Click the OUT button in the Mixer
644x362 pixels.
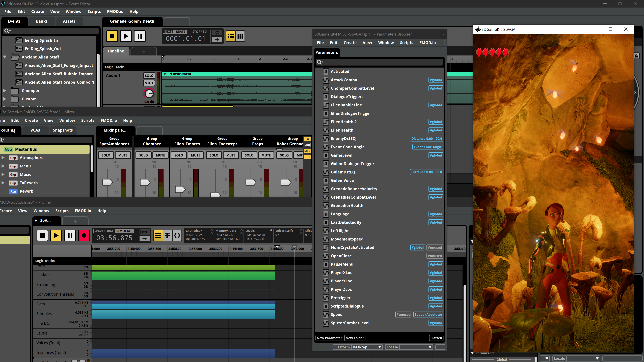[307, 157]
